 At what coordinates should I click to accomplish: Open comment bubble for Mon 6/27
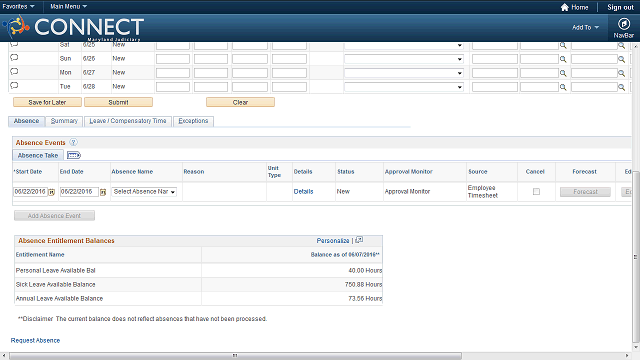(x=14, y=71)
